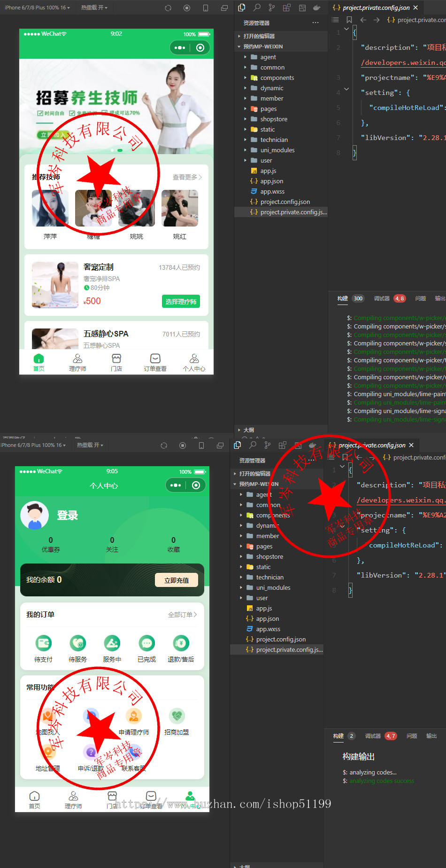Tap 登录 text to sign in

(x=68, y=516)
